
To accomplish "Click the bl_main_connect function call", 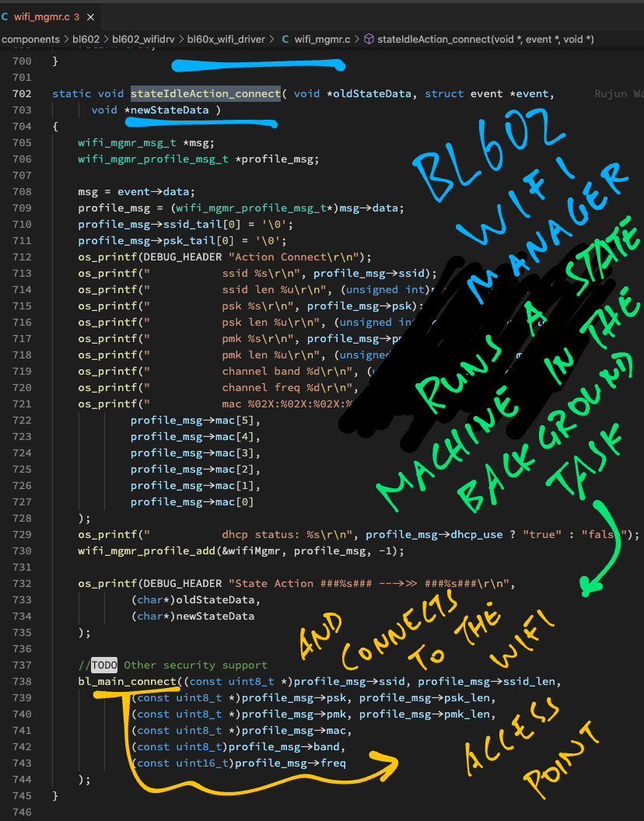I will [127, 682].
